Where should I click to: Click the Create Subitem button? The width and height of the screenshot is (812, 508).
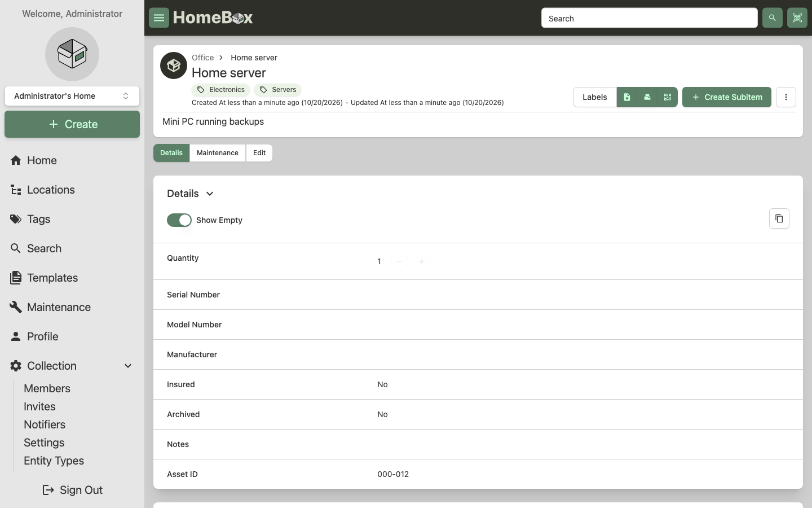(727, 97)
